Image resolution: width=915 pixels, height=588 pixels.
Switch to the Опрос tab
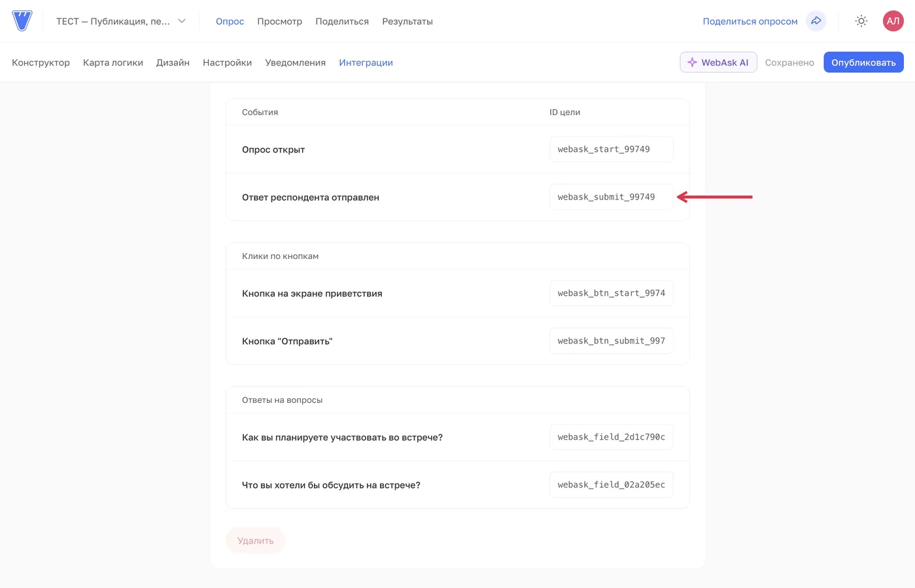pyautogui.click(x=230, y=22)
